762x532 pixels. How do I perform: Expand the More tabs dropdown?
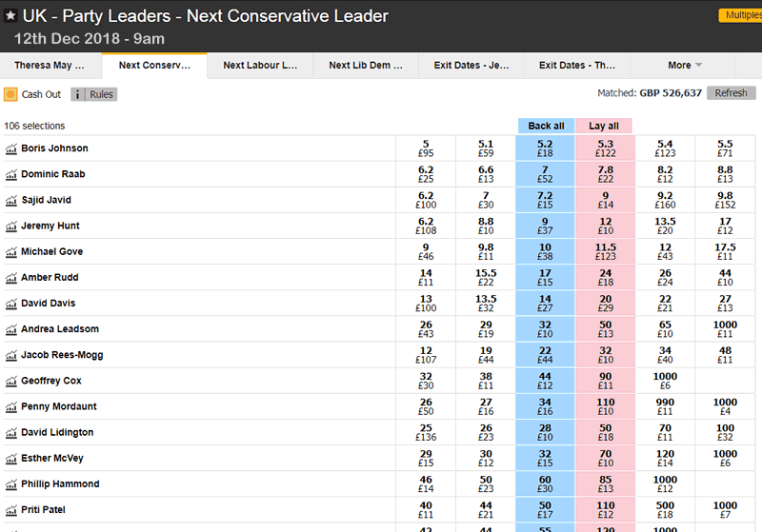(685, 66)
